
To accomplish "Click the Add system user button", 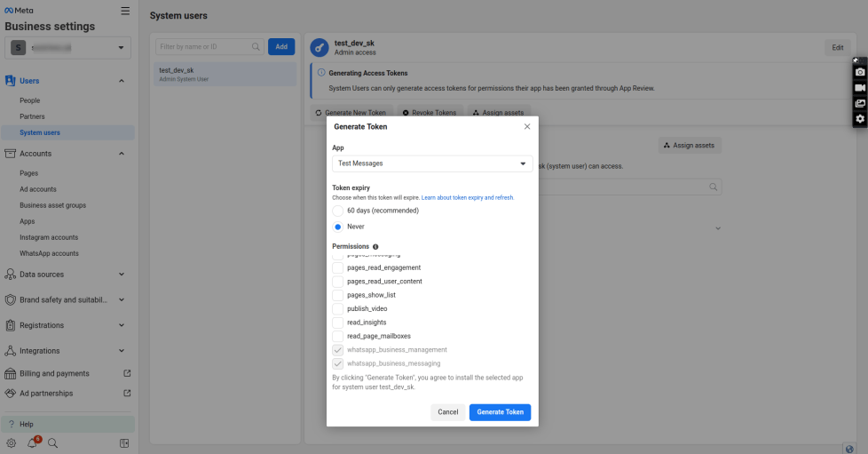I will (281, 47).
